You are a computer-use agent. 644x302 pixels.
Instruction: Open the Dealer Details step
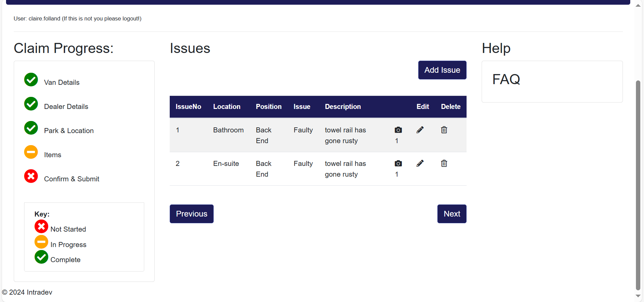[x=66, y=107]
